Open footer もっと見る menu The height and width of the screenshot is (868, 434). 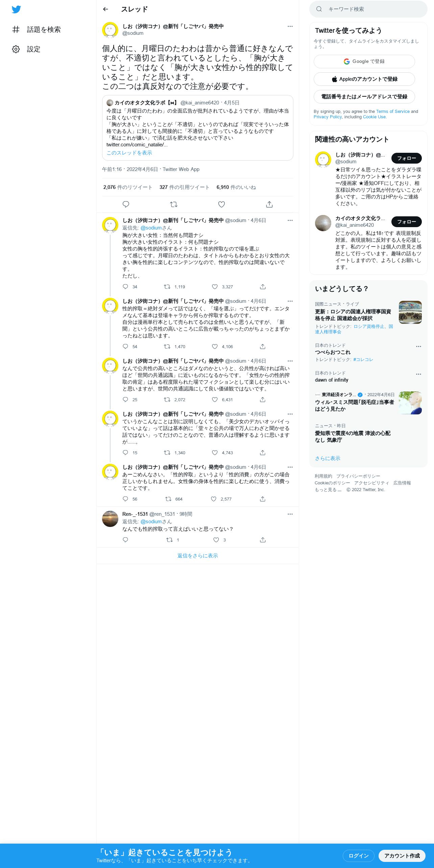(x=328, y=490)
